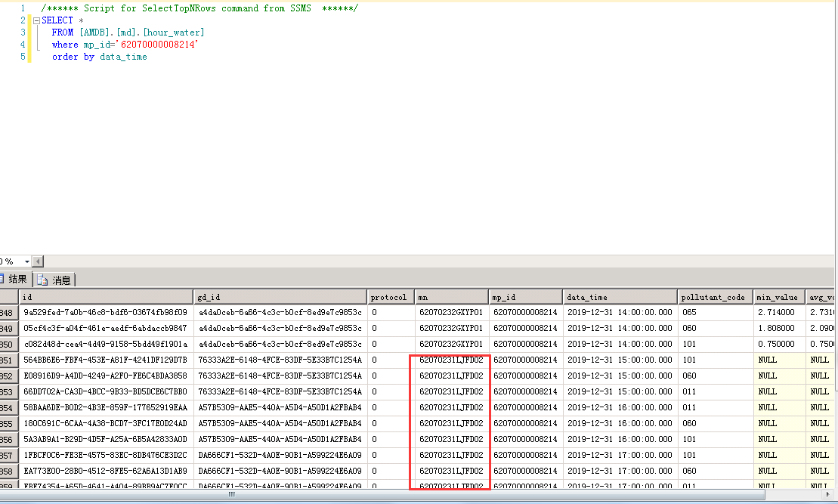Screen dimensions: 838x504
Task: Place cursor on the SELECT keyword
Action: [57, 20]
